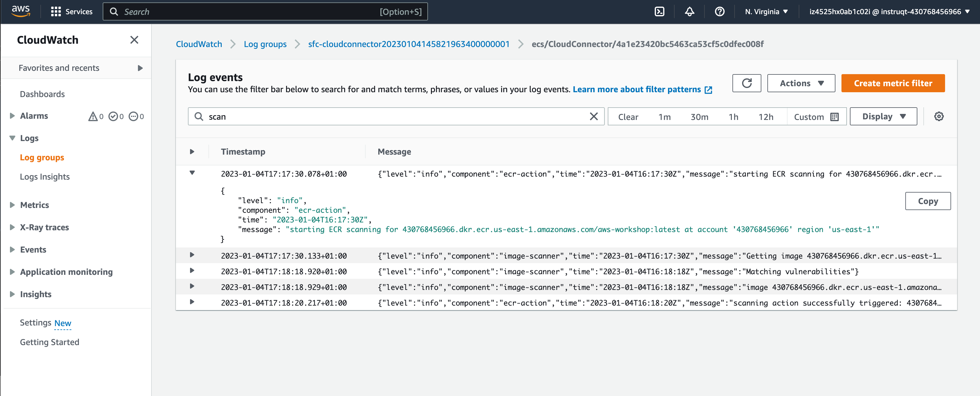
Task: Expand all log rows from header arrow
Action: 192,152
